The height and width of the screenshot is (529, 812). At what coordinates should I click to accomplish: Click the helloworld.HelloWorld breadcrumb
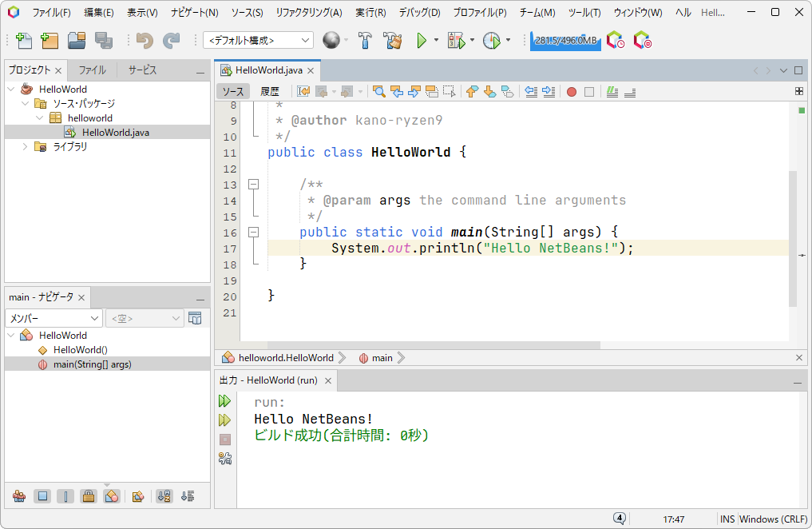pos(286,358)
